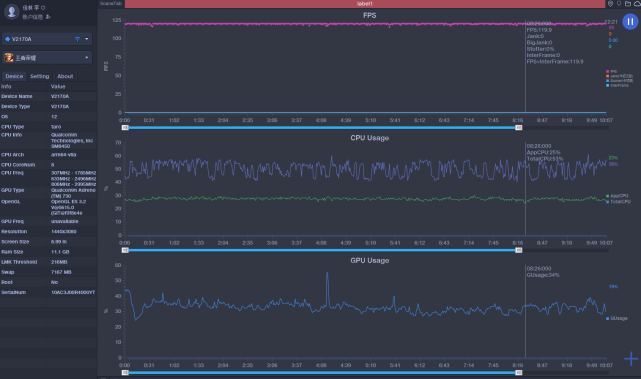Click the TotalCPU:53% tooltip value
641x379 pixels.
click(x=545, y=159)
